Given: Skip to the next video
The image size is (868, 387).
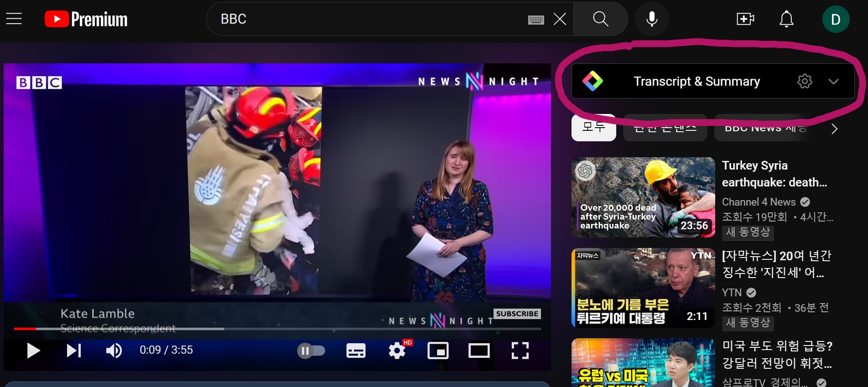Looking at the screenshot, I should point(74,351).
